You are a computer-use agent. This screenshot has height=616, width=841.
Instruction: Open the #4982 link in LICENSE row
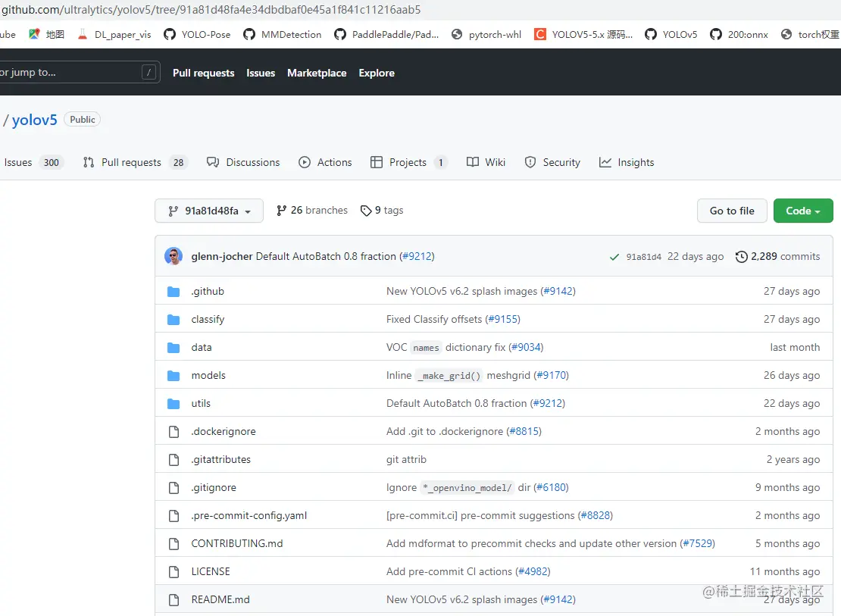[533, 571]
